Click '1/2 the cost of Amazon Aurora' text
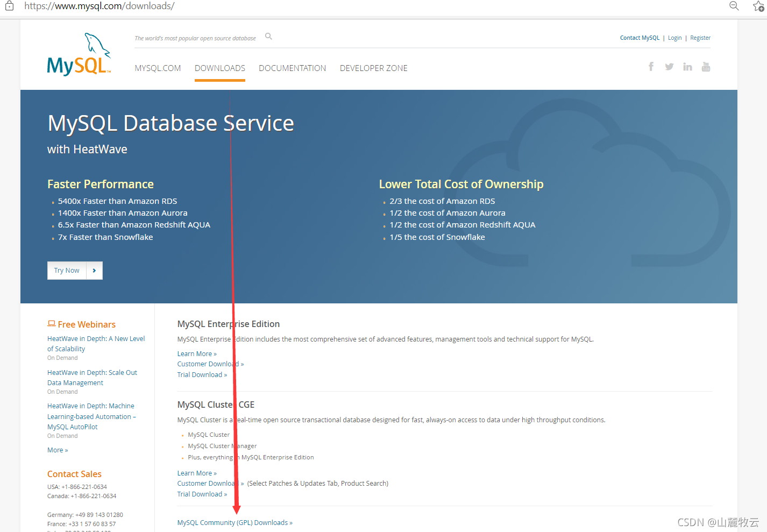 448,213
